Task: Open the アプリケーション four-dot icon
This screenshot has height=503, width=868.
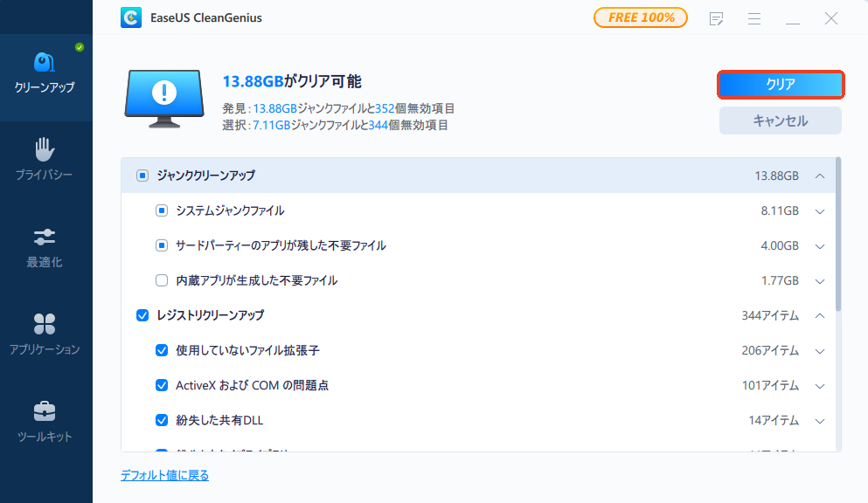Action: pyautogui.click(x=45, y=325)
